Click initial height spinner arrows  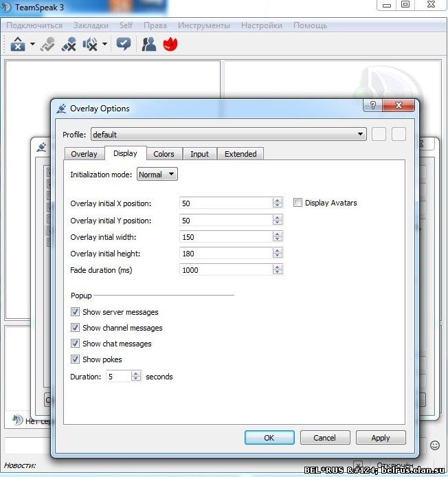pyautogui.click(x=278, y=253)
